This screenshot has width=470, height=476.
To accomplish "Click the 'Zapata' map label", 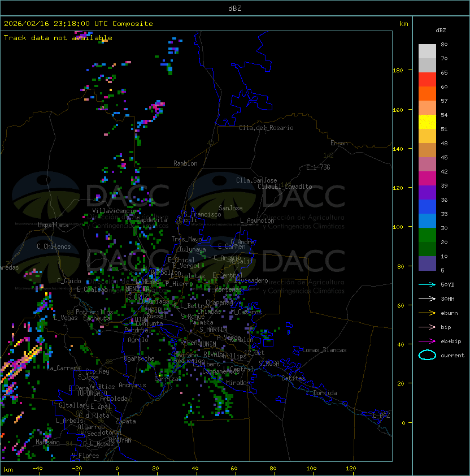I will [125, 421].
